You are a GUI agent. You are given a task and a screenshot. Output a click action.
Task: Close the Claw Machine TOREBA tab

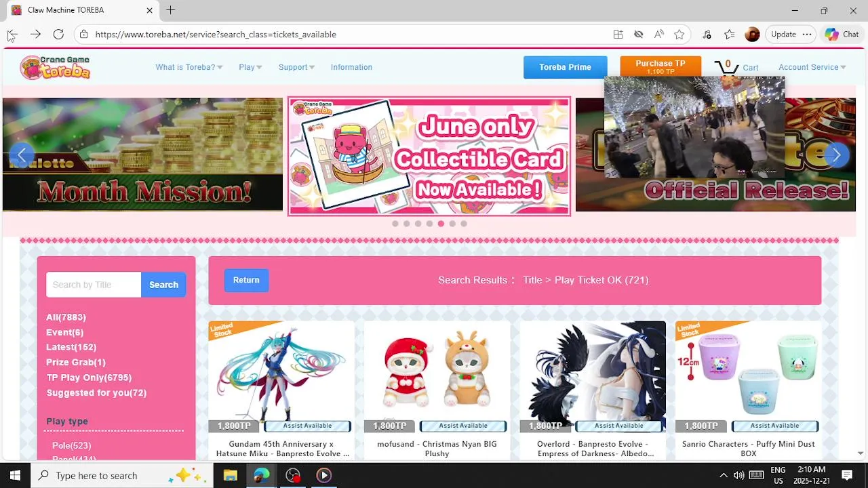(150, 10)
